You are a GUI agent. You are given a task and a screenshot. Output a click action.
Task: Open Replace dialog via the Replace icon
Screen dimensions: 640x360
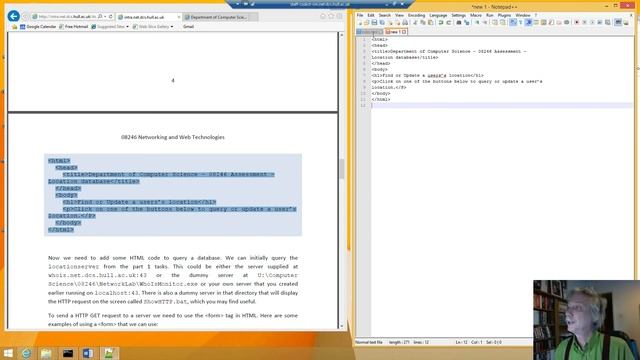click(x=467, y=22)
